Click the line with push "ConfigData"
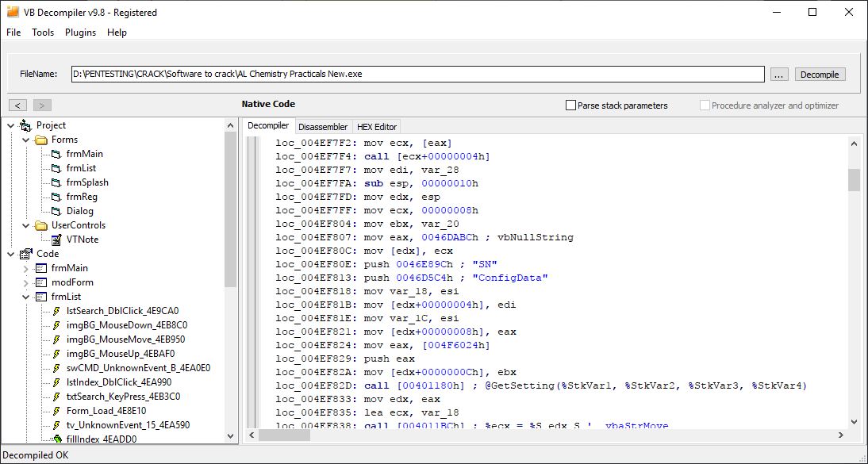The height and width of the screenshot is (464, 868). point(411,278)
